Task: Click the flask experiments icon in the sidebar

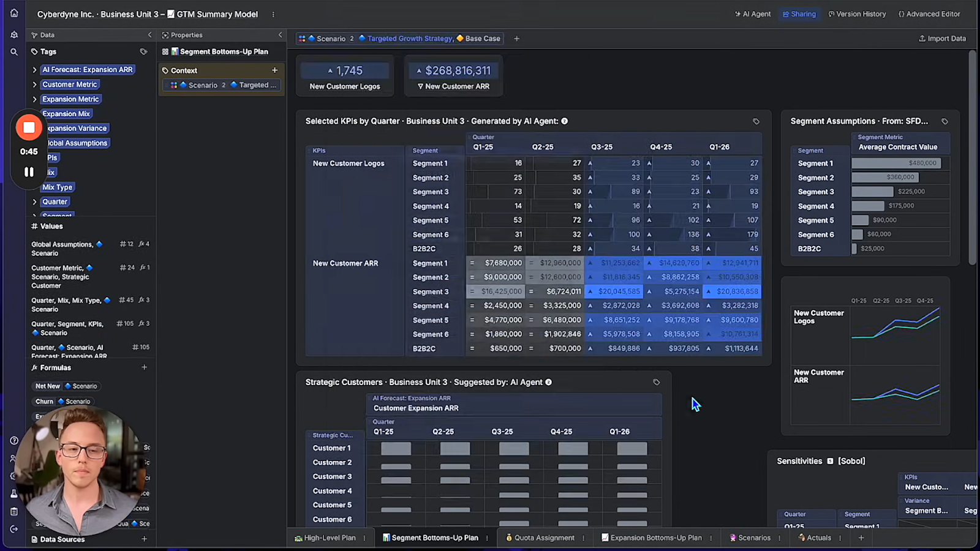Action: [14, 493]
